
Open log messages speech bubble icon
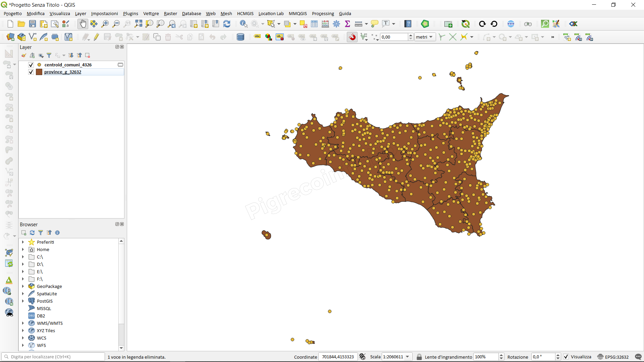[638, 357]
